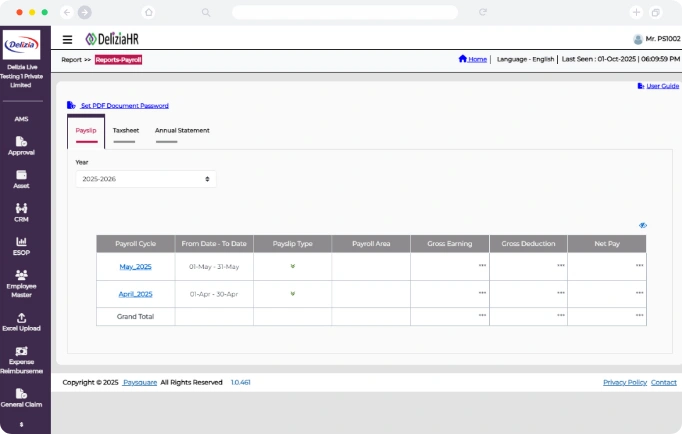The width and height of the screenshot is (682, 434).
Task: Click the Report breadcrumb text
Action: (x=71, y=60)
